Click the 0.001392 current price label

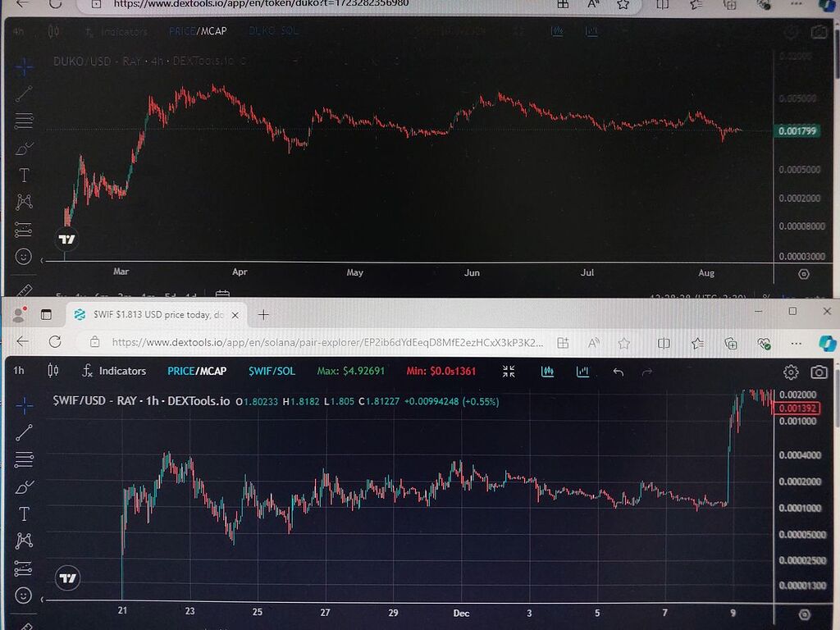coord(797,409)
